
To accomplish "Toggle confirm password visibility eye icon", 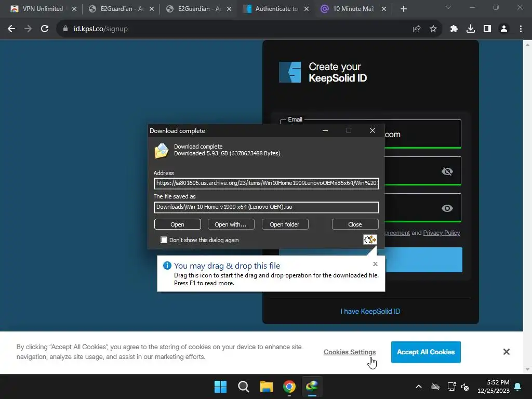I will click(x=447, y=208).
